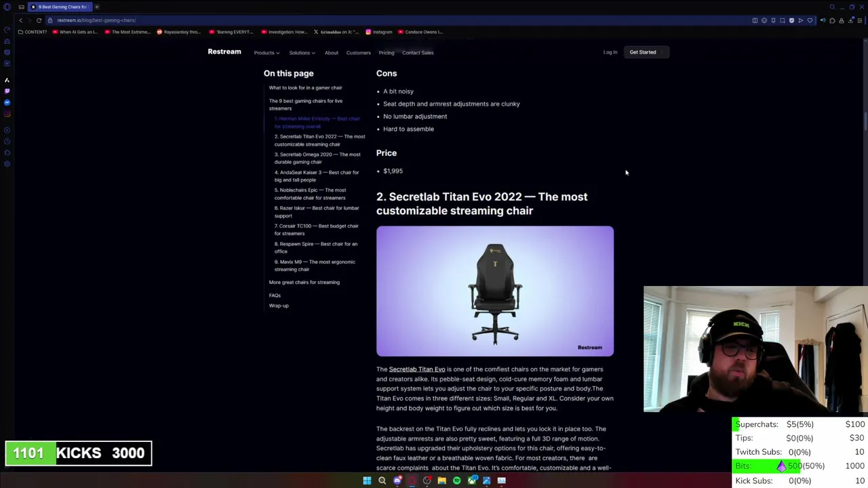868x488 pixels.
Task: Open the 'Burning EVERYT...' bookmark
Action: tap(231, 32)
